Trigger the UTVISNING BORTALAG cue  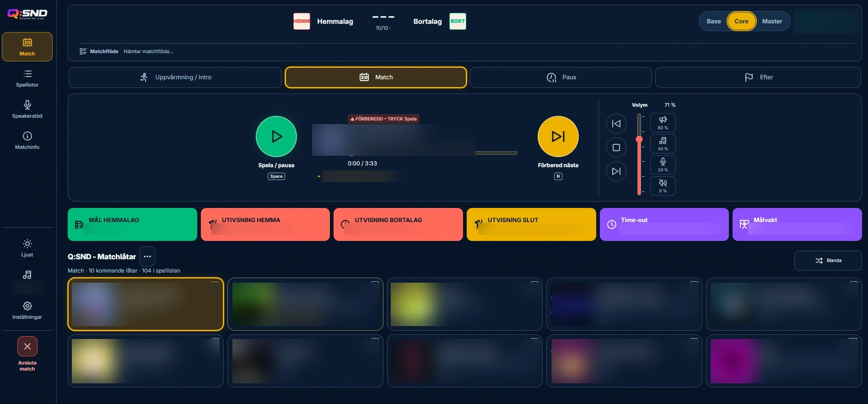(x=398, y=224)
